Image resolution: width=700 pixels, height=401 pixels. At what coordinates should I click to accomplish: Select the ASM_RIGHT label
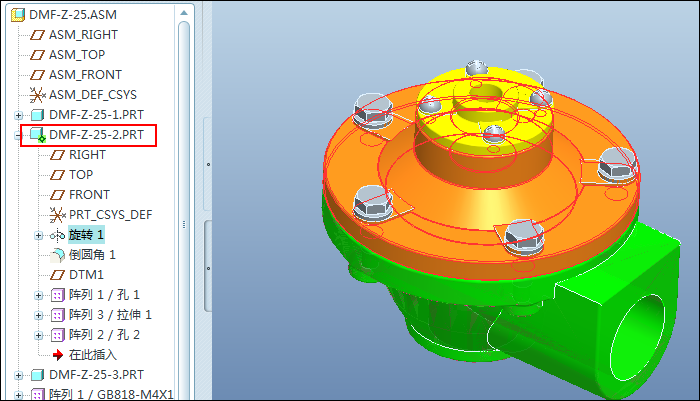click(83, 35)
